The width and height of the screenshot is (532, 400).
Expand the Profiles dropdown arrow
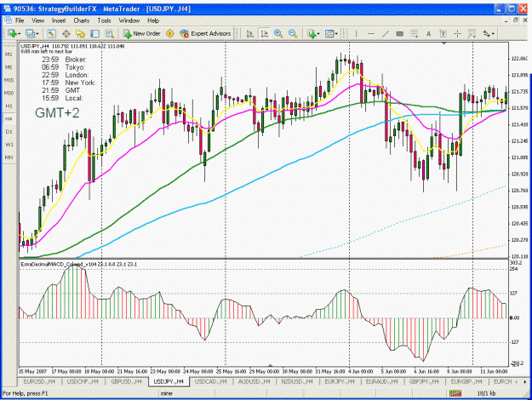pyautogui.click(x=37, y=33)
